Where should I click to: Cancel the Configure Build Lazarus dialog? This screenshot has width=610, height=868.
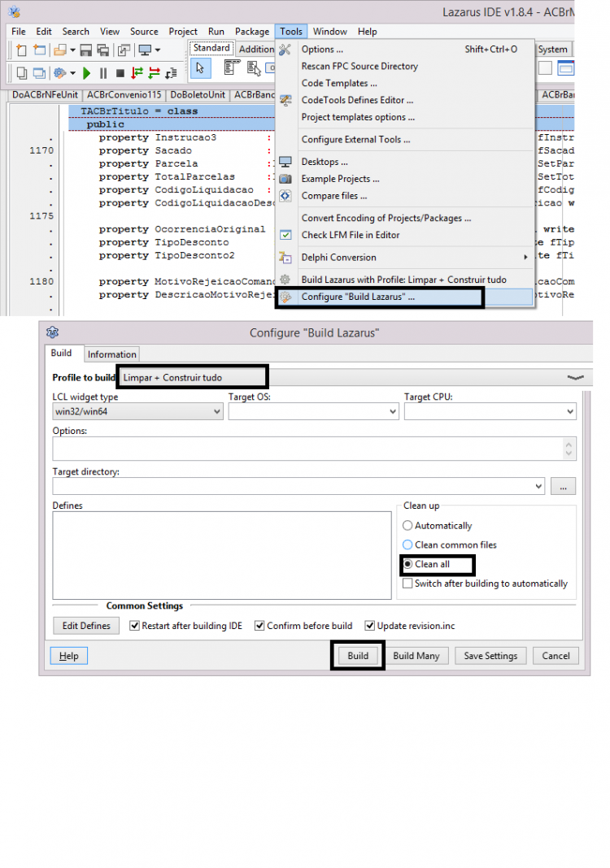click(x=556, y=655)
